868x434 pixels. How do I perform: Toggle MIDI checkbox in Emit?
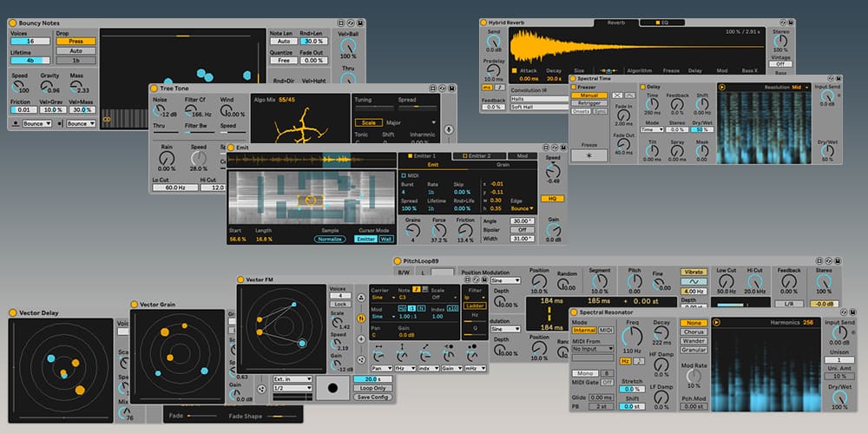(x=404, y=175)
